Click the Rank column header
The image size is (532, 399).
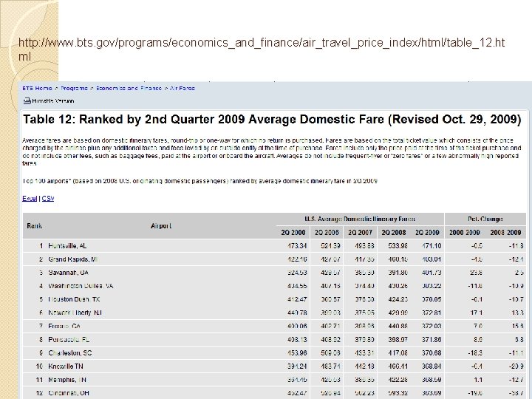click(x=34, y=226)
